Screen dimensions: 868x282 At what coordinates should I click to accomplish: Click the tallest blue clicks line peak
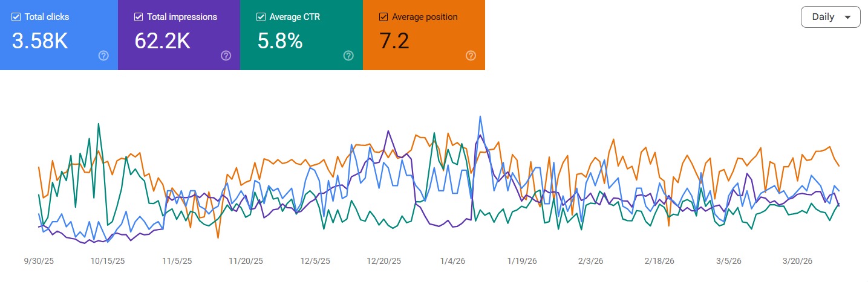coord(480,117)
